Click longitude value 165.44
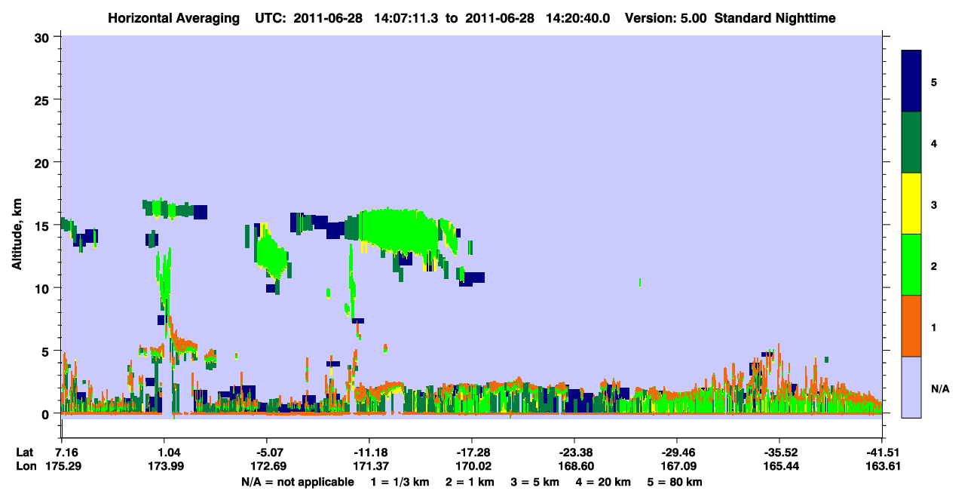This screenshot has height=503, width=980. (779, 466)
